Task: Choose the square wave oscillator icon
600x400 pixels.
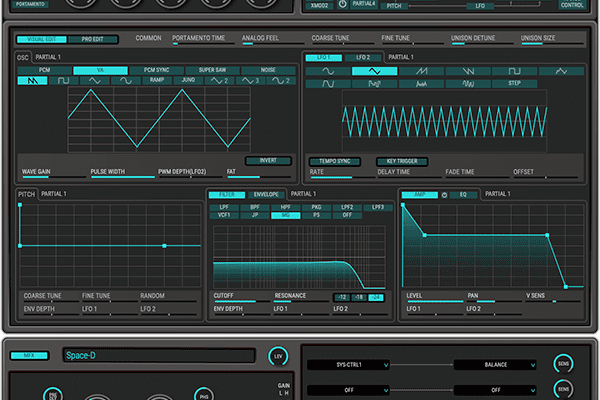Action: [63, 80]
